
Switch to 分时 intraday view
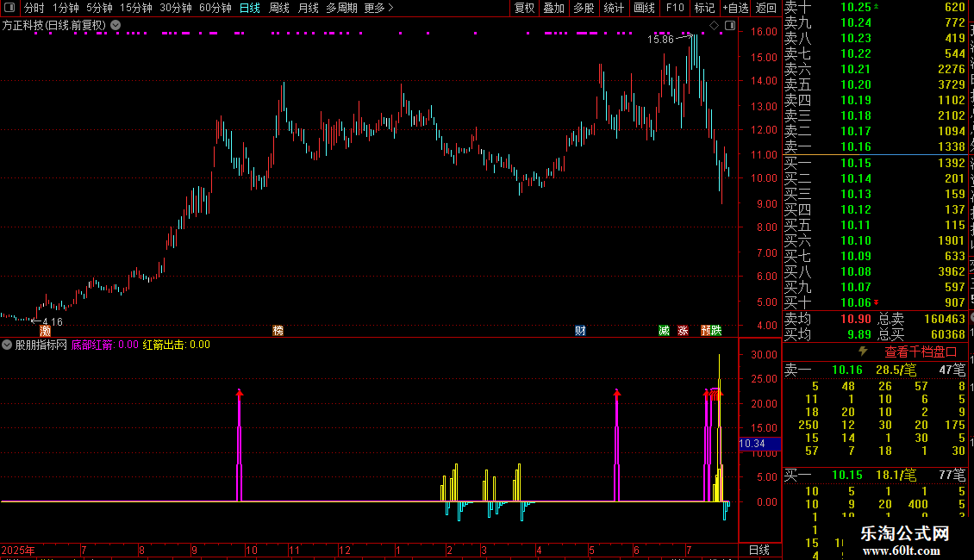34,8
